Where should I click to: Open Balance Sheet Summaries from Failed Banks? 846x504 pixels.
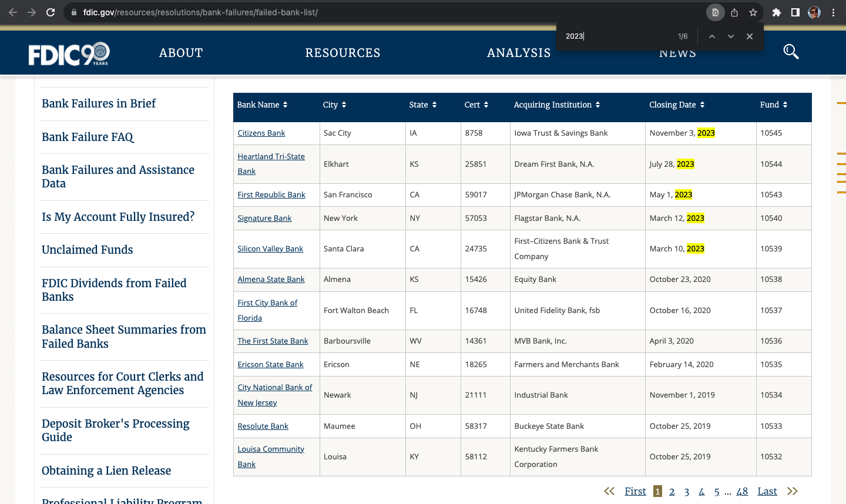[x=124, y=337]
